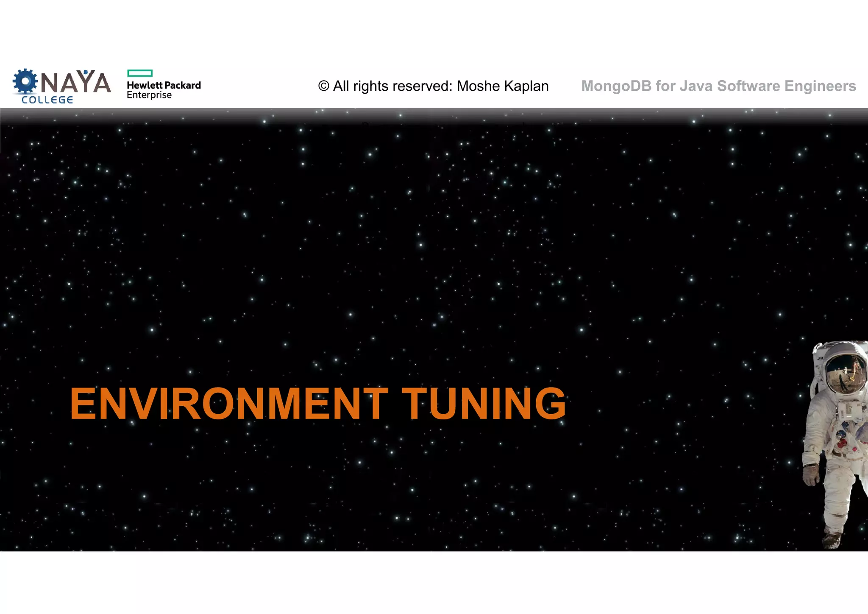Click the Hewlett Packard bold text
This screenshot has height=614, width=868.
point(164,85)
